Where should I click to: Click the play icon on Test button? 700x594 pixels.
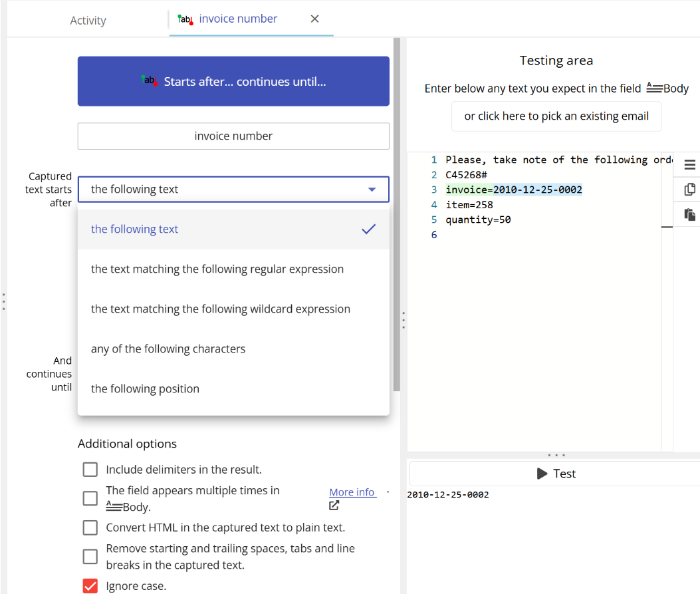(542, 474)
